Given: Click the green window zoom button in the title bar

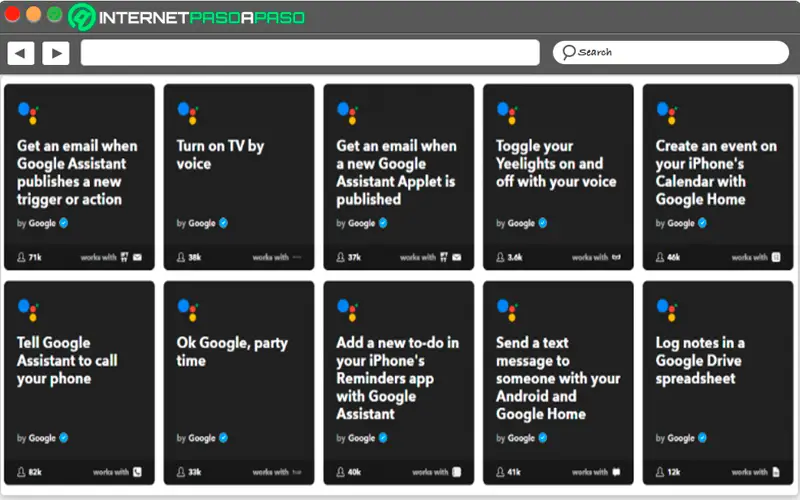Looking at the screenshot, I should pos(54,15).
